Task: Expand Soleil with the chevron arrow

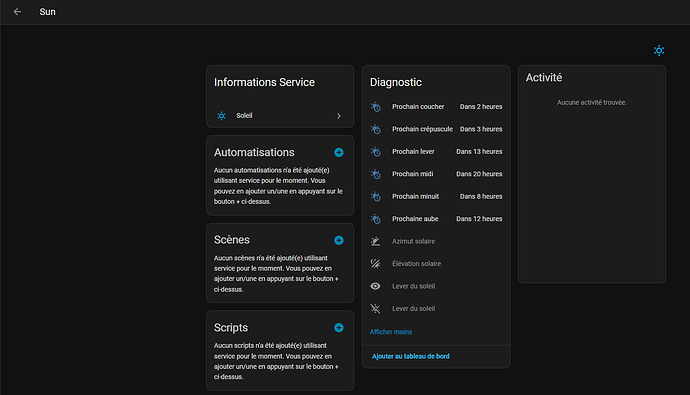Action: (x=339, y=116)
